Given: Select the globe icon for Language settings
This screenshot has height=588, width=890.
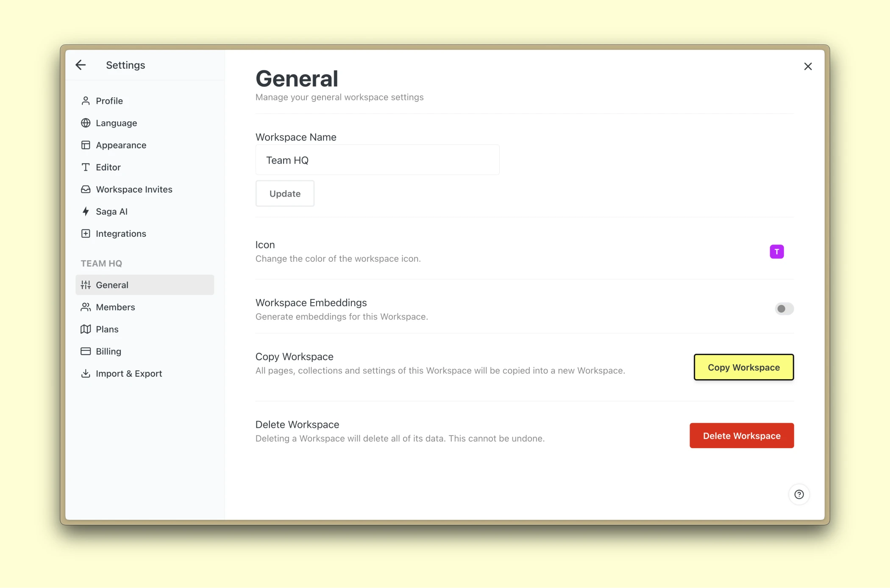Looking at the screenshot, I should point(86,123).
